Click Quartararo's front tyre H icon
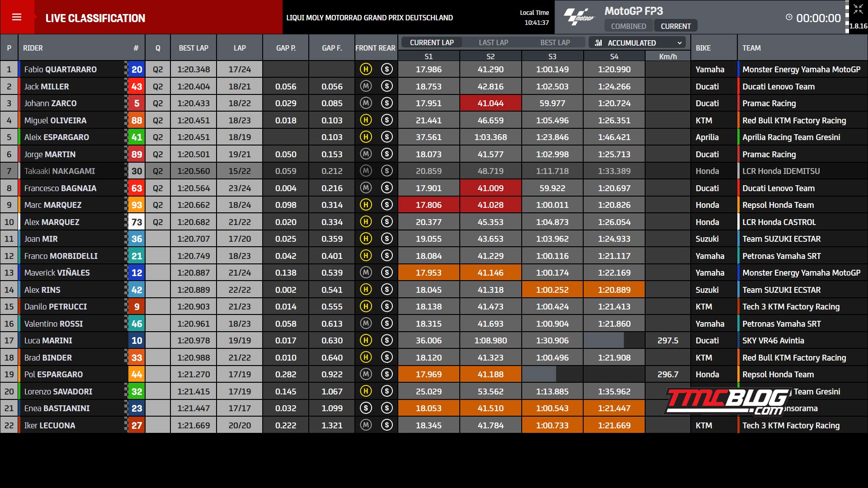Viewport: 868px width, 488px height. pyautogui.click(x=366, y=69)
